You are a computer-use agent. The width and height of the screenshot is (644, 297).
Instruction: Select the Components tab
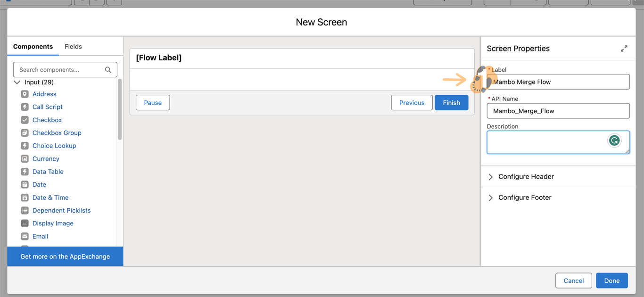[x=33, y=47]
